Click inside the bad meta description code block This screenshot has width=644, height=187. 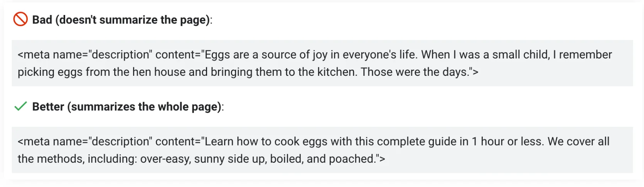322,63
